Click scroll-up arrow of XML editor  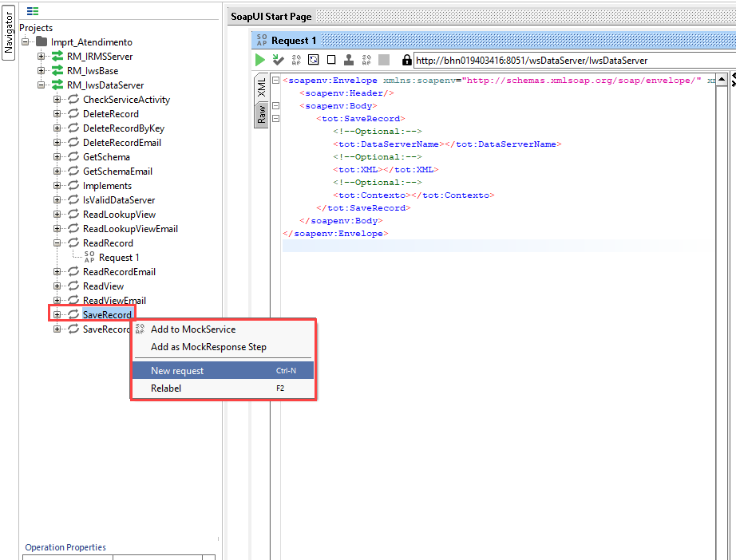tap(722, 80)
